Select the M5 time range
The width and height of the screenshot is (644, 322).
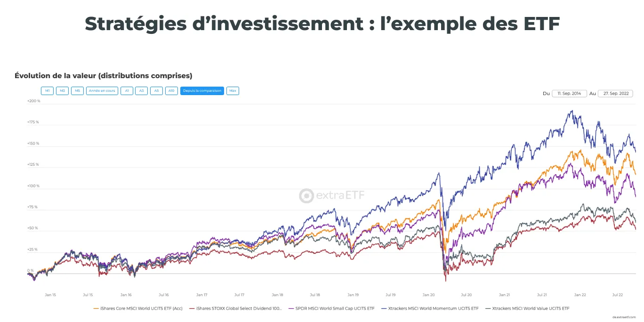pyautogui.click(x=77, y=90)
